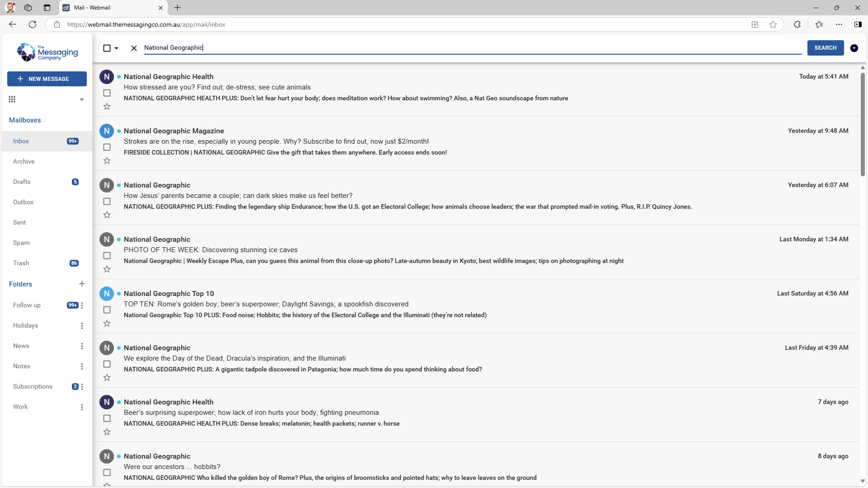868x488 pixels.
Task: Click the sender avatar of 'How stressed are you?' email
Action: pos(107,77)
